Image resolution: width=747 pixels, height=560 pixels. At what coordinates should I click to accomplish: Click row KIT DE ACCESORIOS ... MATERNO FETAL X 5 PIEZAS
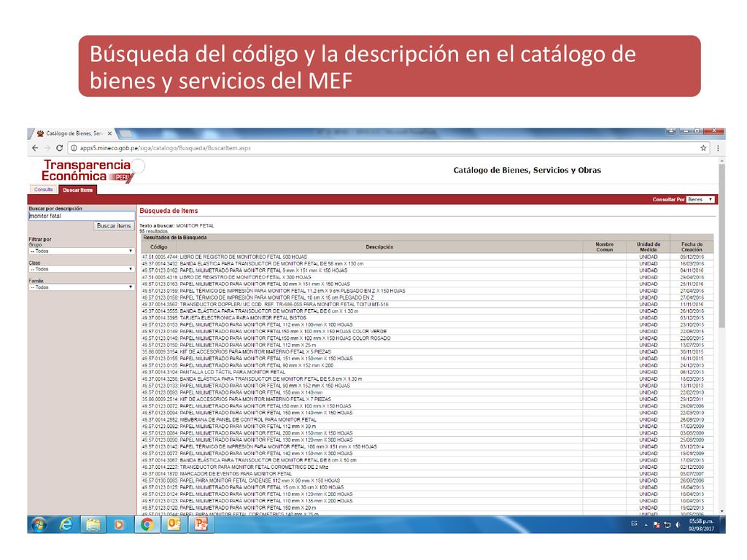coord(427,352)
